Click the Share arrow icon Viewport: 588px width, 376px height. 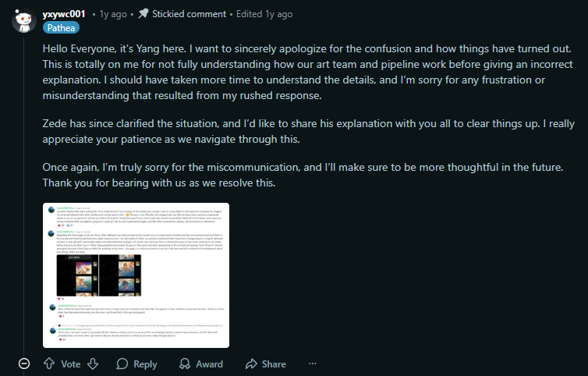(x=252, y=364)
